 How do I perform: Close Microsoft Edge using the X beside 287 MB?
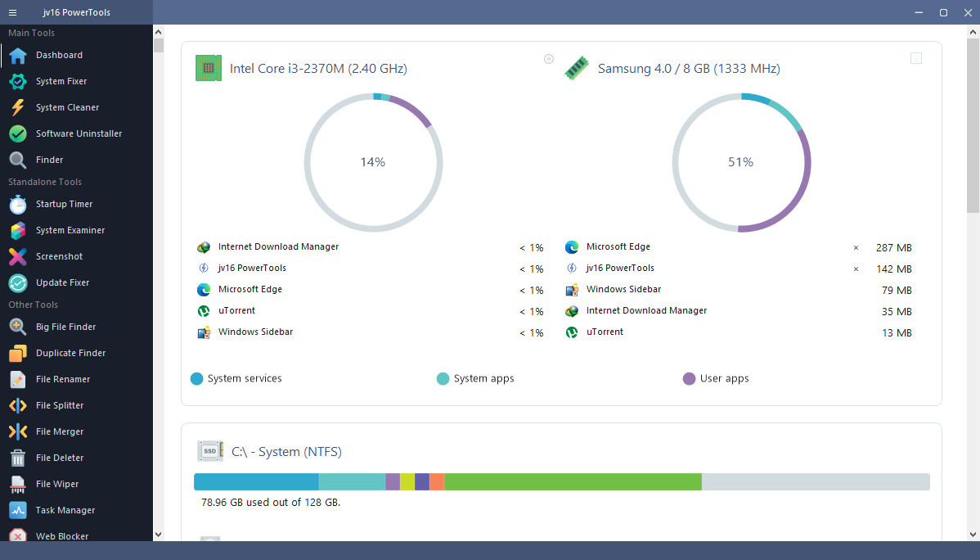point(856,248)
